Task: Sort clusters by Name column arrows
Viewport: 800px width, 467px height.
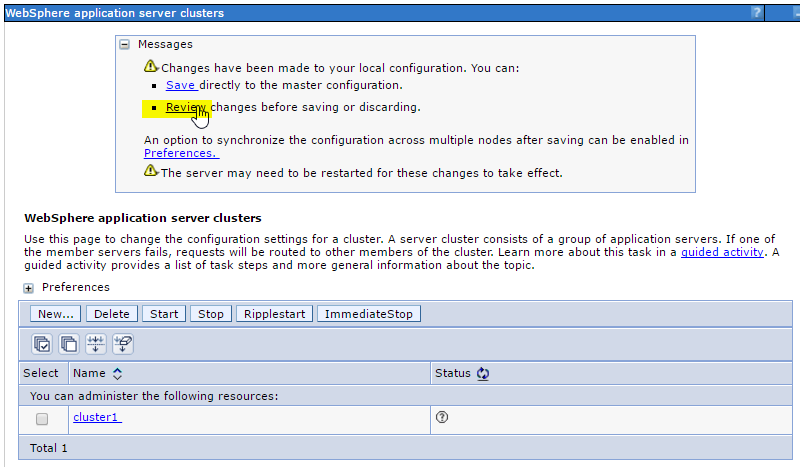Action: pyautogui.click(x=117, y=374)
